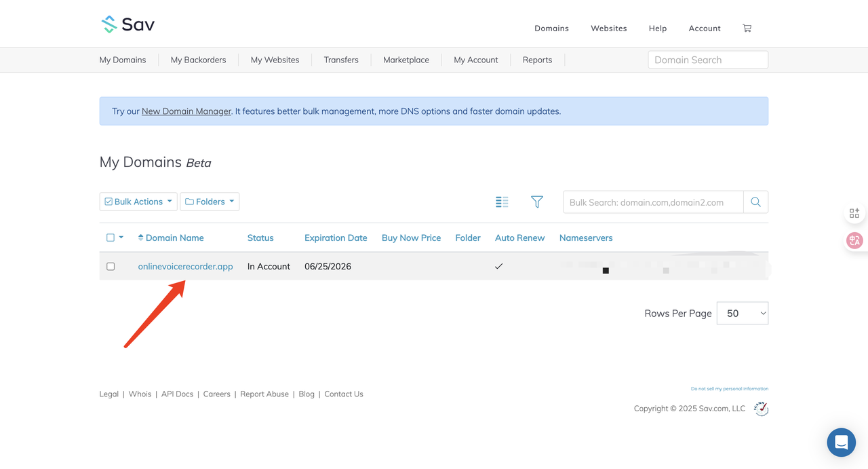Follow the New Domain Manager link

(186, 111)
